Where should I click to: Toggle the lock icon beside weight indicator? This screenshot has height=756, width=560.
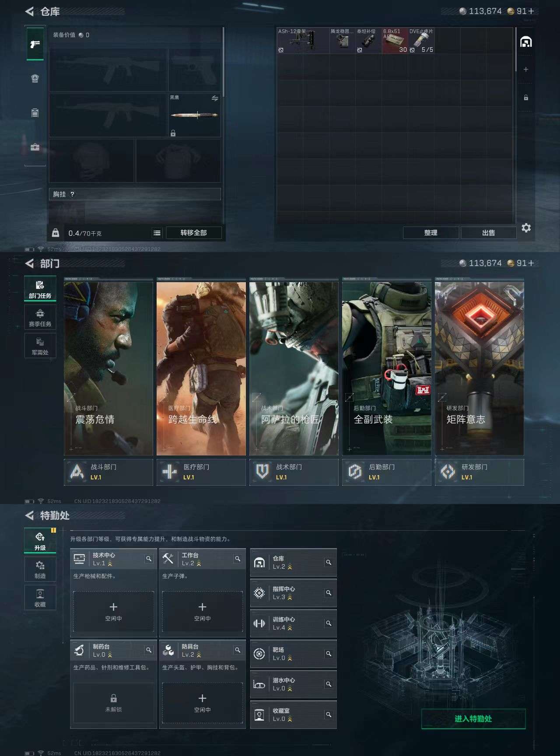[x=56, y=233]
